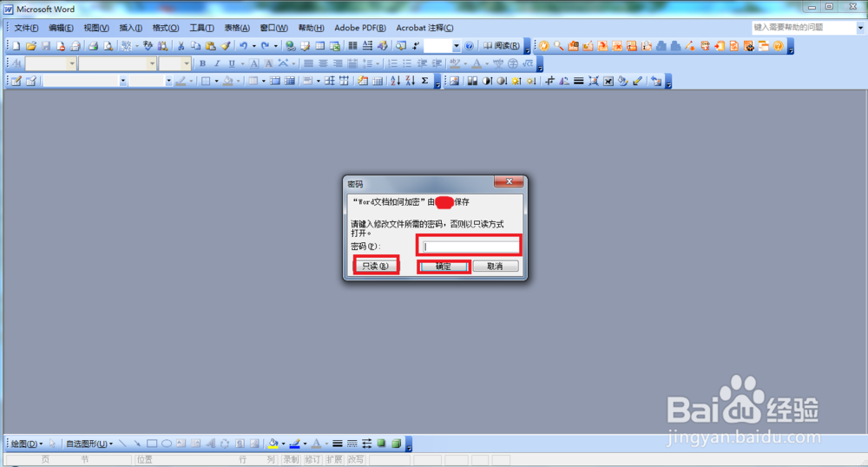The image size is (868, 467).
Task: Click the AutoSum sigma icon
Action: click(424, 81)
